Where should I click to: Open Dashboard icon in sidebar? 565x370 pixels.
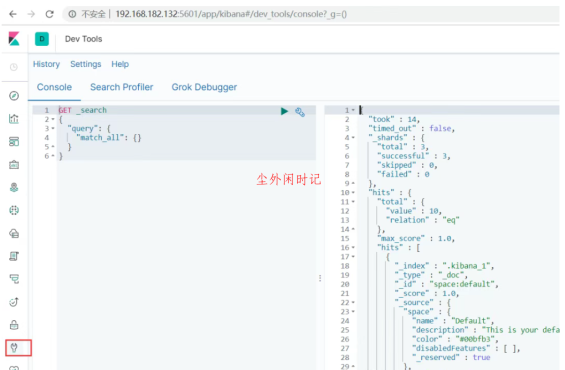point(14,142)
